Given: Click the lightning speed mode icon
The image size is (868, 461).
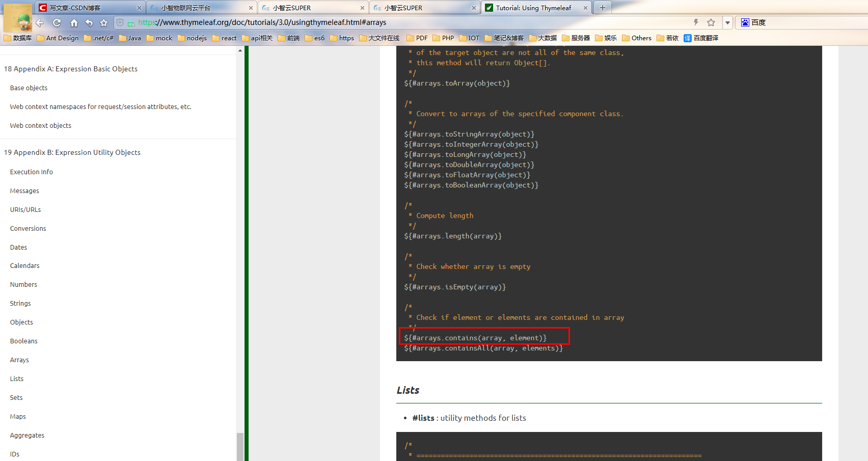Looking at the screenshot, I should pyautogui.click(x=696, y=22).
